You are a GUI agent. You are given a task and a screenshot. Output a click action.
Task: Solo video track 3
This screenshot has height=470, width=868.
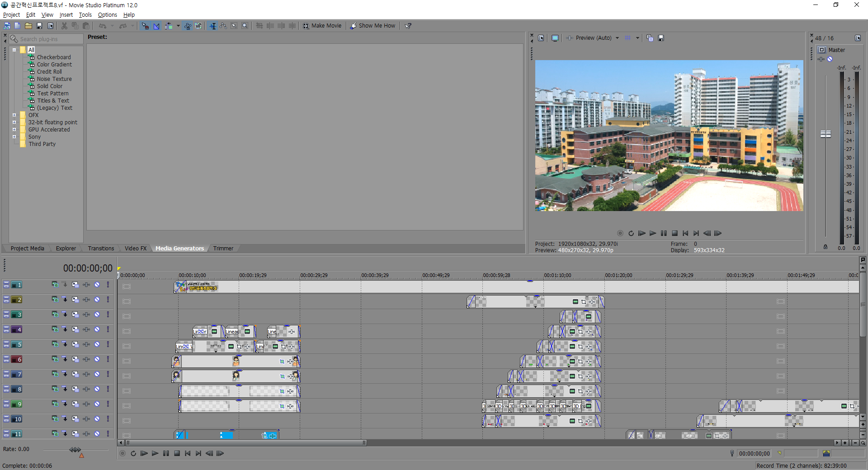tap(108, 315)
